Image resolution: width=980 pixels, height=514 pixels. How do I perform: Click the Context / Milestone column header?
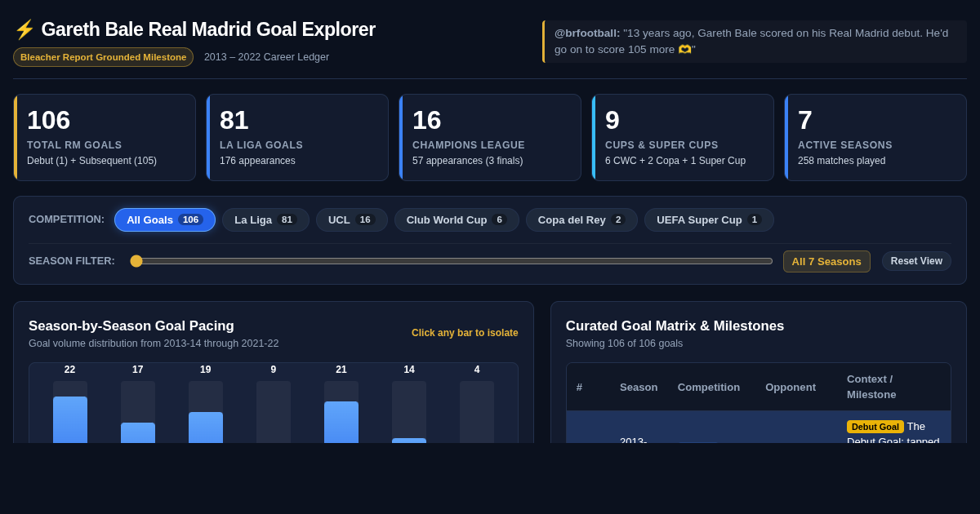point(871,387)
